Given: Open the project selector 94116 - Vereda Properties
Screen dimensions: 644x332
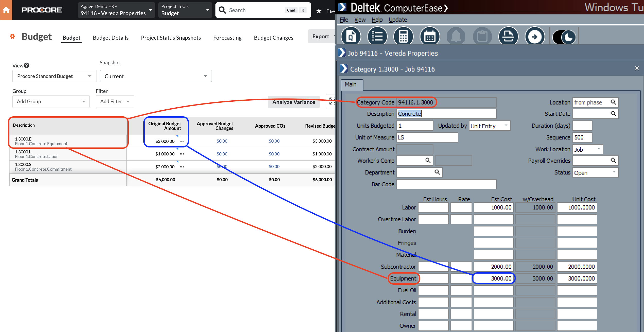Looking at the screenshot, I should (x=116, y=10).
